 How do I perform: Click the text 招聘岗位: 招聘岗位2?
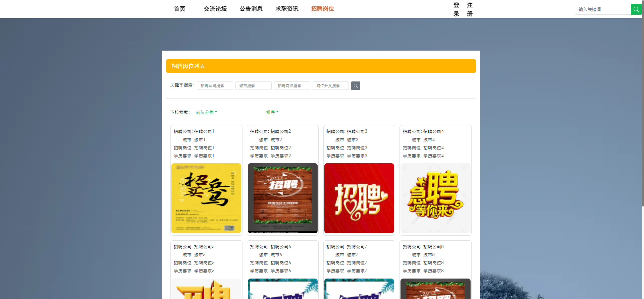(x=270, y=148)
